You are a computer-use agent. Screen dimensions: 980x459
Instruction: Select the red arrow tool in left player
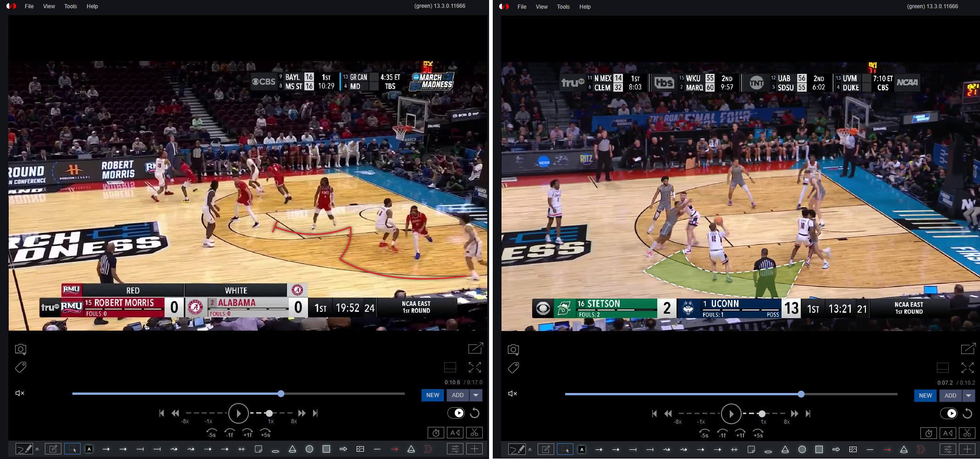coord(394,449)
